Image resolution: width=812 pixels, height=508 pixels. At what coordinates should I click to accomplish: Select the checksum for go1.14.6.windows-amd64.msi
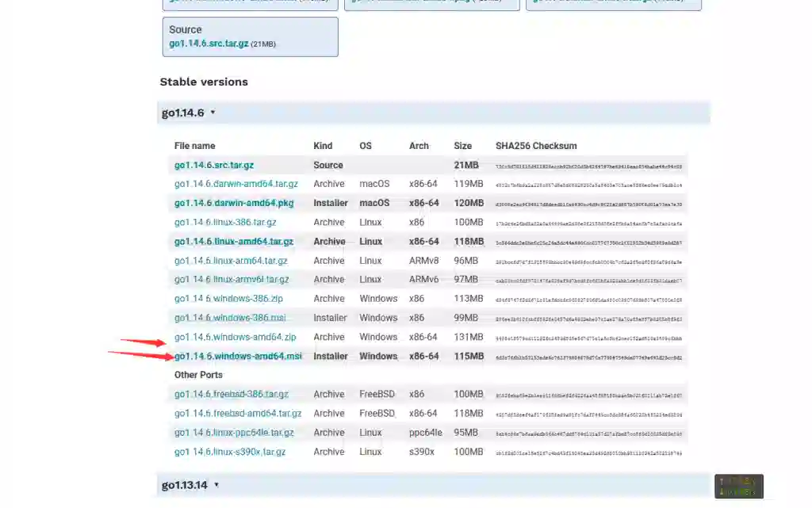click(x=589, y=357)
